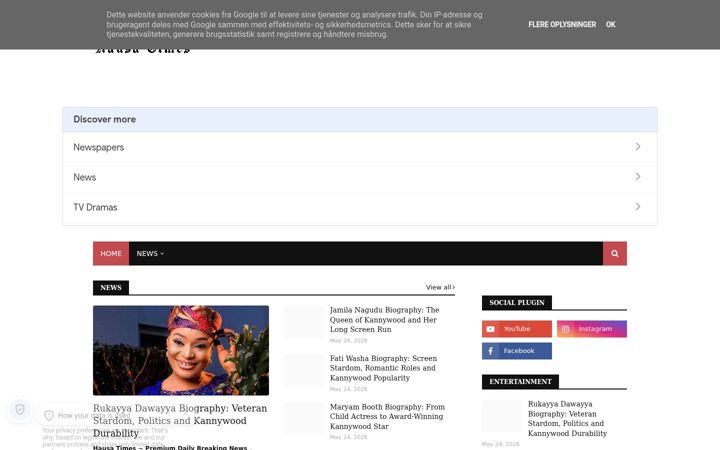Open the Rukayya Dawayya entertainment sidebar article

tap(567, 418)
